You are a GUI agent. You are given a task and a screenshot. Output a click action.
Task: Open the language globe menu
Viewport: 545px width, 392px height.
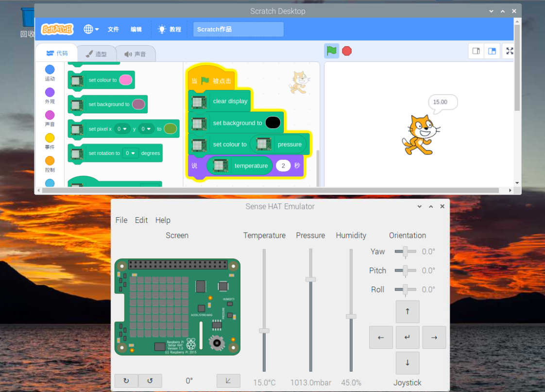tap(91, 29)
